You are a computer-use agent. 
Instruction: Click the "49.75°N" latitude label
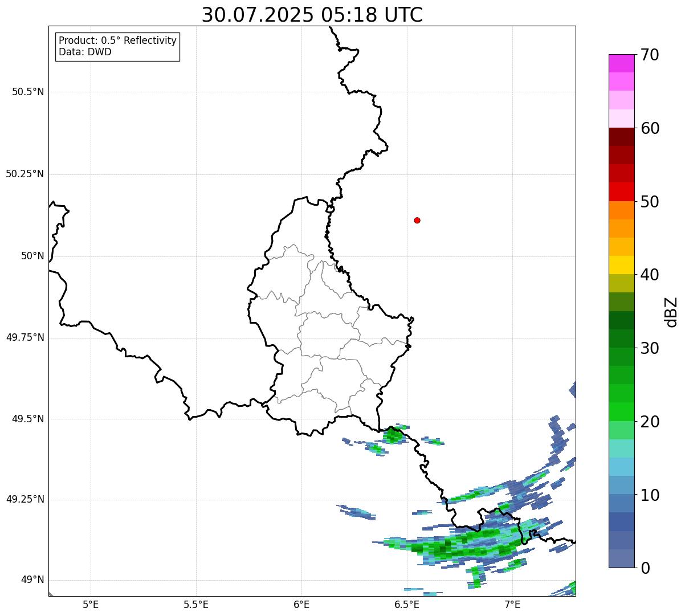point(25,337)
